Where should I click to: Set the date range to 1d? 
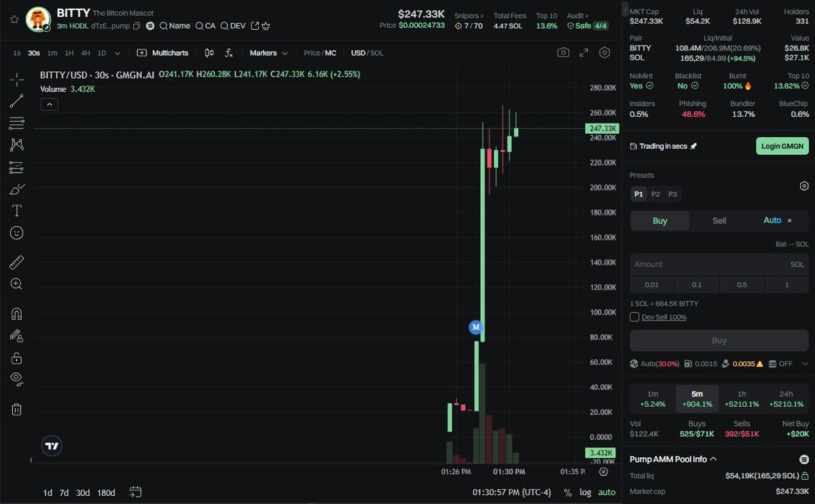pyautogui.click(x=48, y=492)
